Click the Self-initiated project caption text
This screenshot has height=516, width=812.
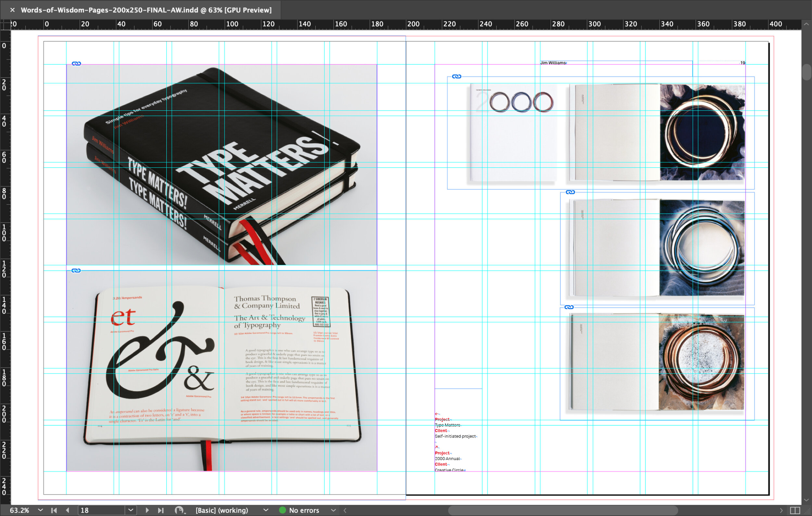pyautogui.click(x=455, y=436)
